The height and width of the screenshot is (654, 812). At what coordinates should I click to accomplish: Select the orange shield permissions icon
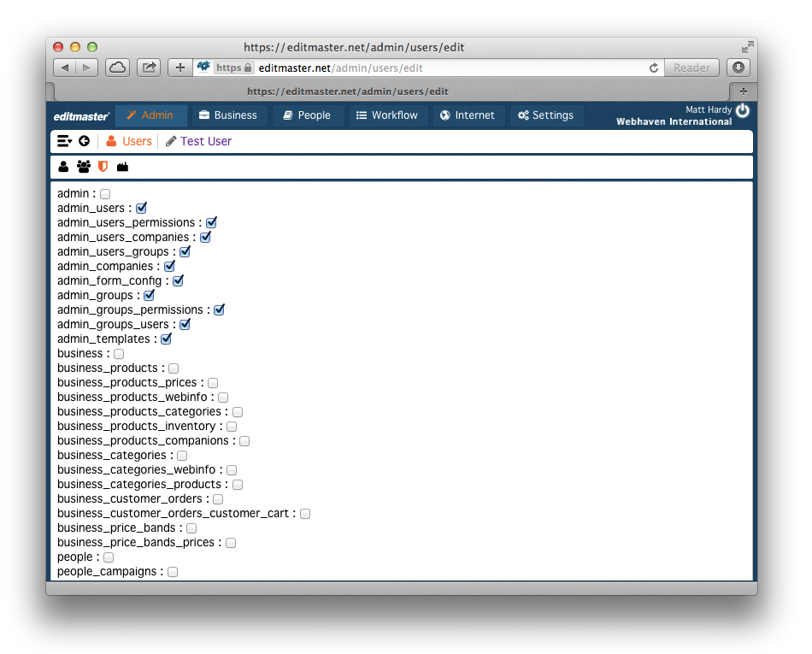click(x=103, y=167)
